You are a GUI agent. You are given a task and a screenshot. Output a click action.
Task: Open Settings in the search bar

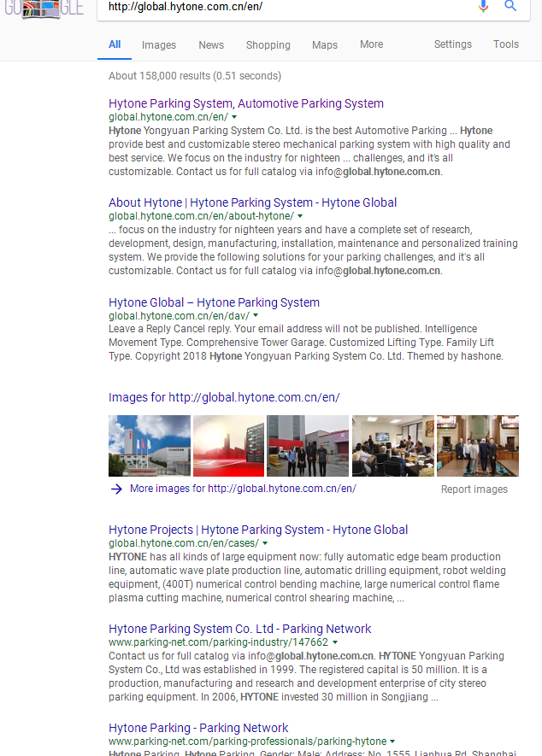453,44
